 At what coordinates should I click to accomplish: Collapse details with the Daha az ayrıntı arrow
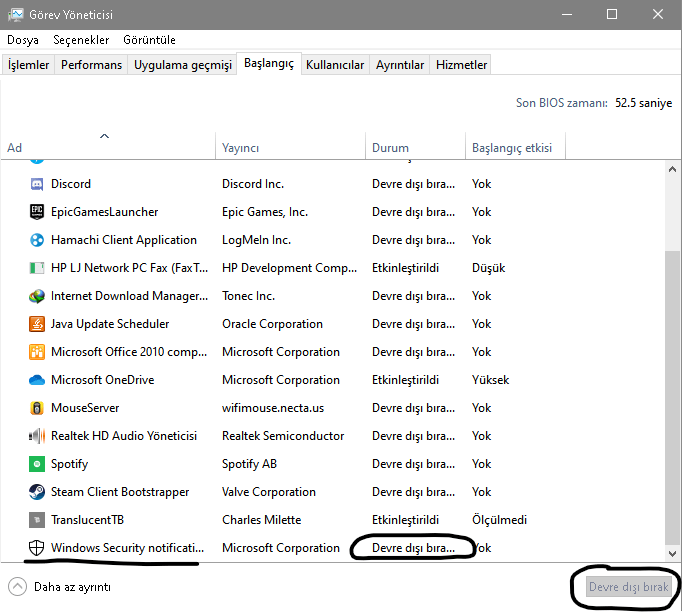[x=17, y=587]
